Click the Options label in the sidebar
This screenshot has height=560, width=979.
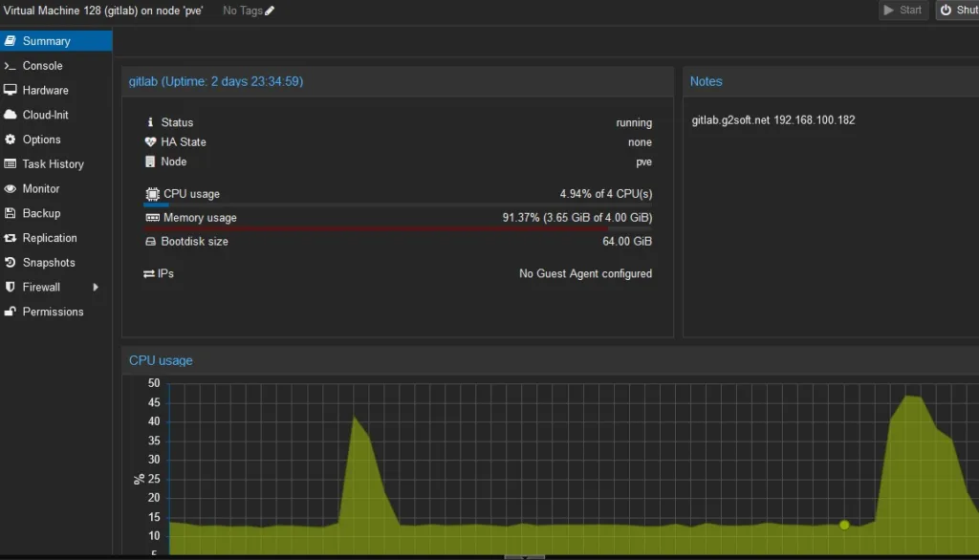(42, 140)
